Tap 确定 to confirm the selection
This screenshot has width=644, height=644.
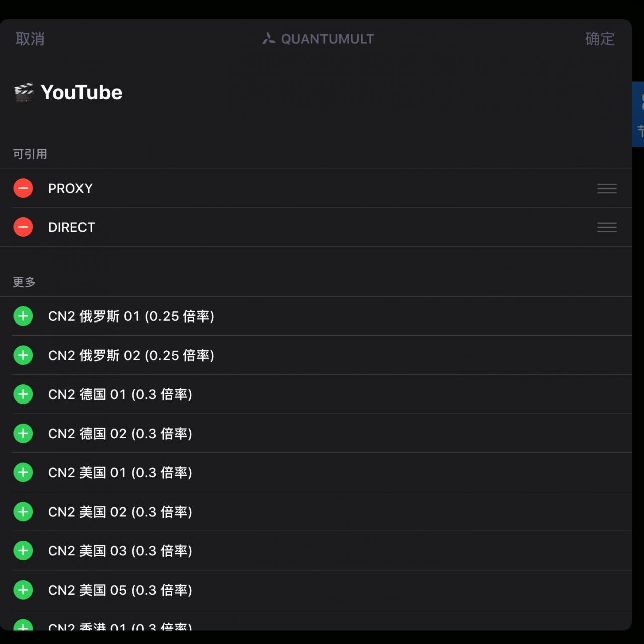[599, 39]
